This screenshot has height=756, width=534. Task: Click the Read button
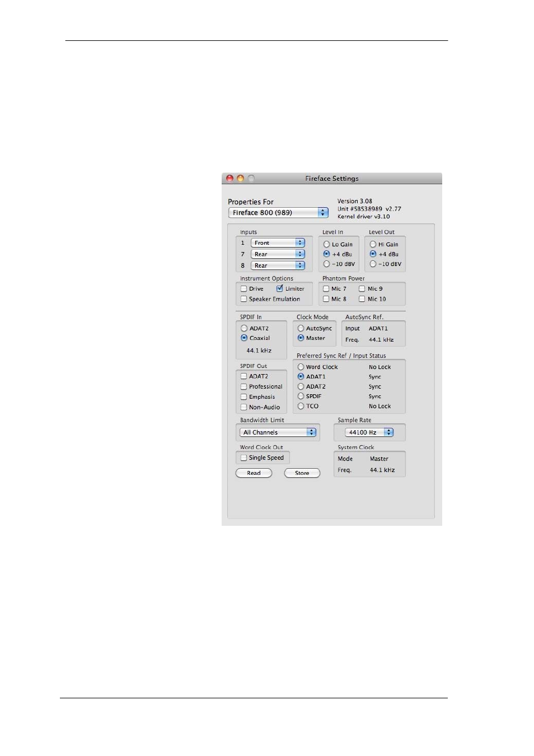click(x=254, y=473)
